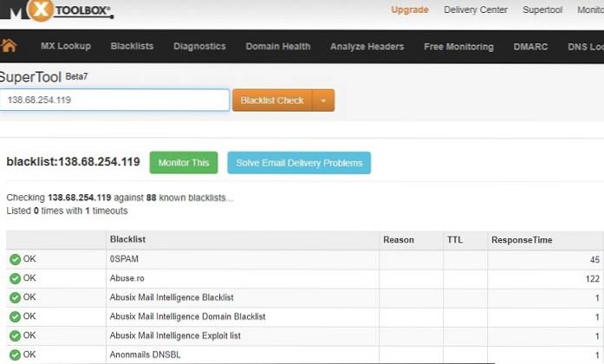
Task: Click OK check icon for Anonmails DNSBL
Action: [x=15, y=354]
